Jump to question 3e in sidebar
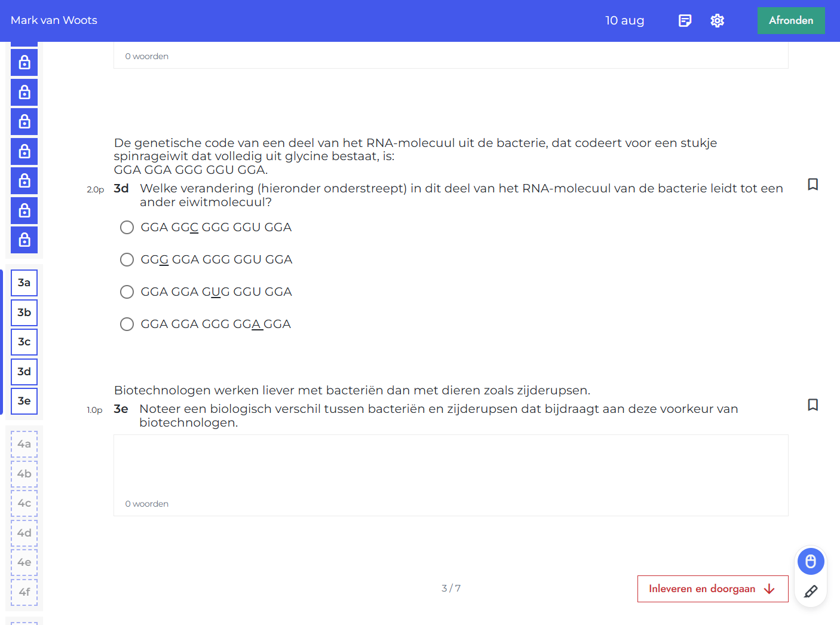 tap(24, 401)
